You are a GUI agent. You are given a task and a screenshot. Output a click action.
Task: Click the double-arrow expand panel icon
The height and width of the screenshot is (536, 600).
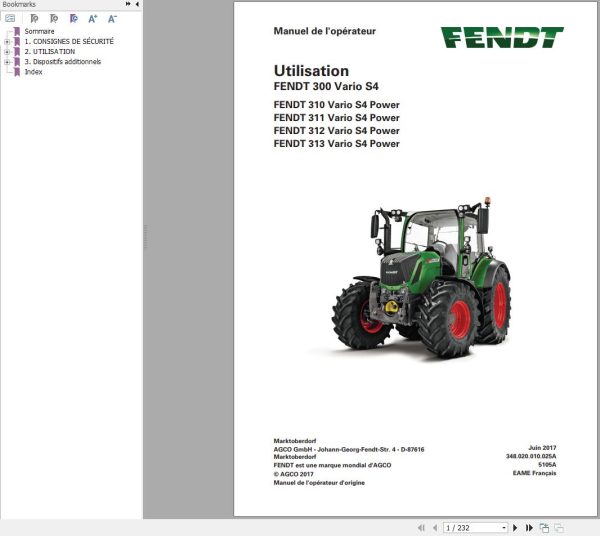point(128,4)
